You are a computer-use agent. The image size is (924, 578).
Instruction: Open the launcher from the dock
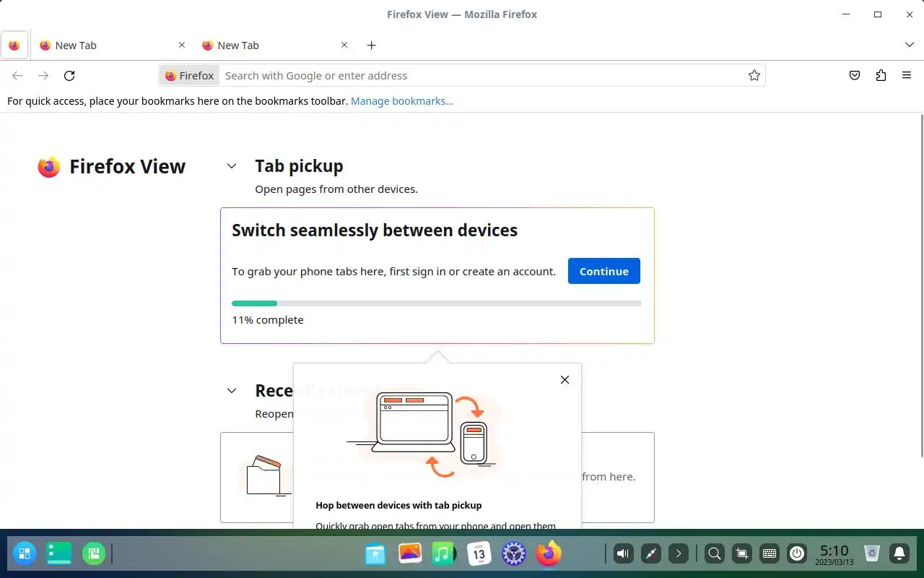point(24,554)
